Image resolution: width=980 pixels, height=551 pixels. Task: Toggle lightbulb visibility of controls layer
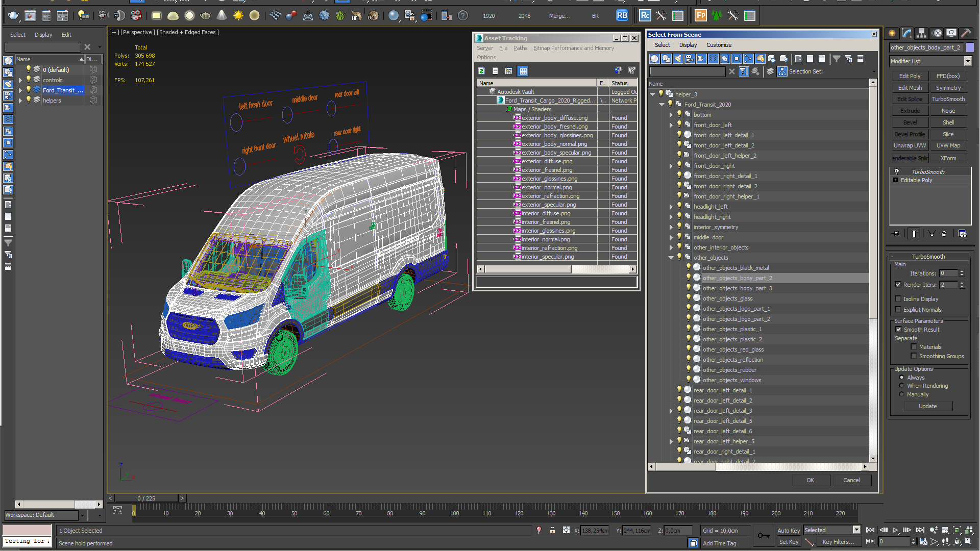click(29, 80)
